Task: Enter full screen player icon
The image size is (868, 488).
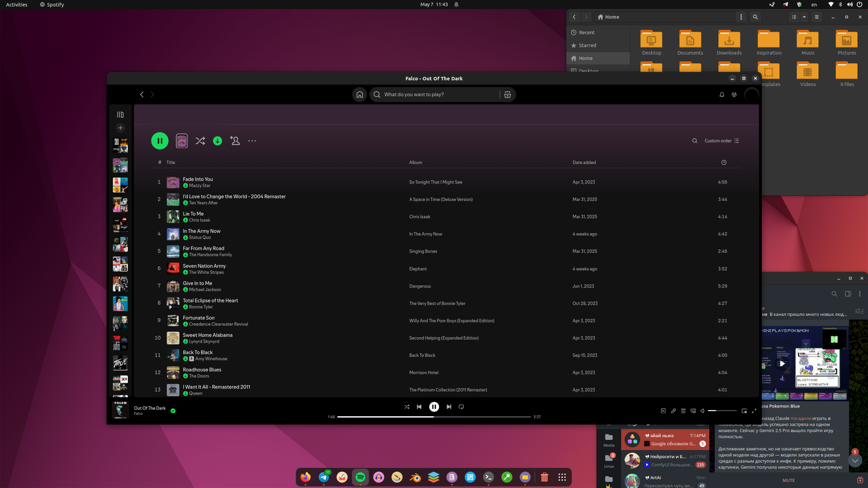Action: (754, 411)
